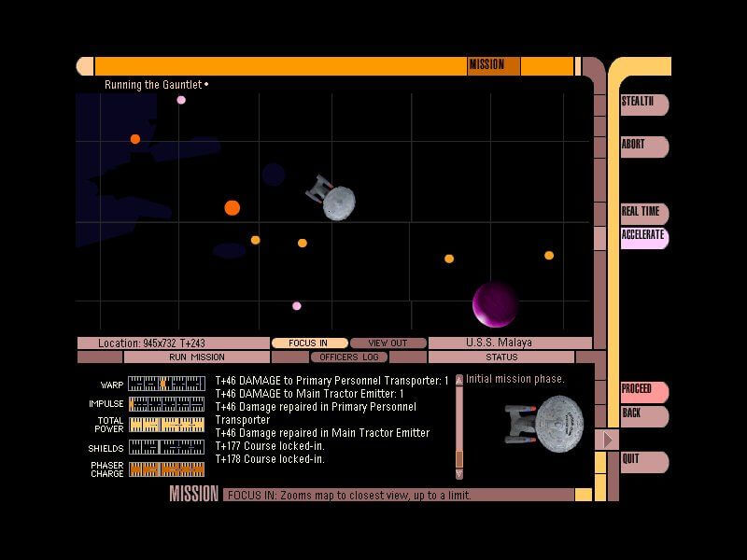Adjust the WARP power gauge
The width and height of the screenshot is (747, 560).
point(167,384)
